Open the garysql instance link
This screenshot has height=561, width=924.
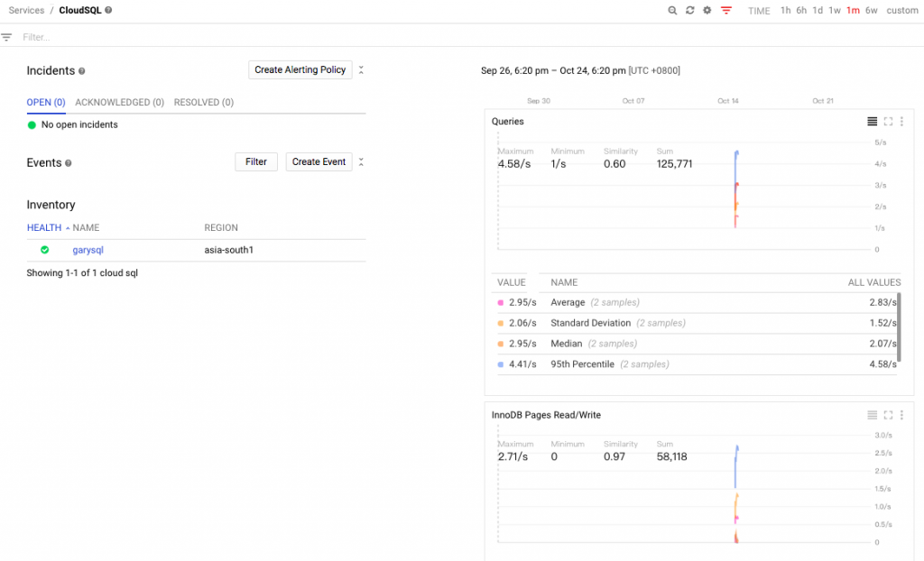88,250
